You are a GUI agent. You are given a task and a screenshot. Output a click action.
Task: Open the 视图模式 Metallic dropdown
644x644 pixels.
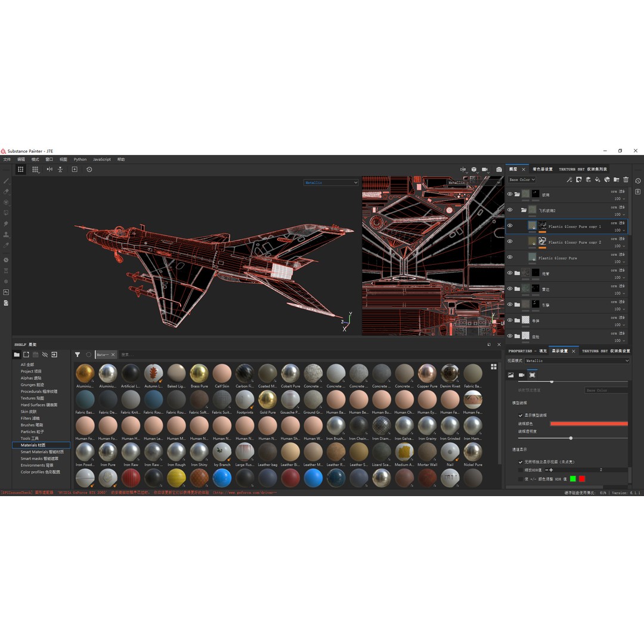point(577,361)
